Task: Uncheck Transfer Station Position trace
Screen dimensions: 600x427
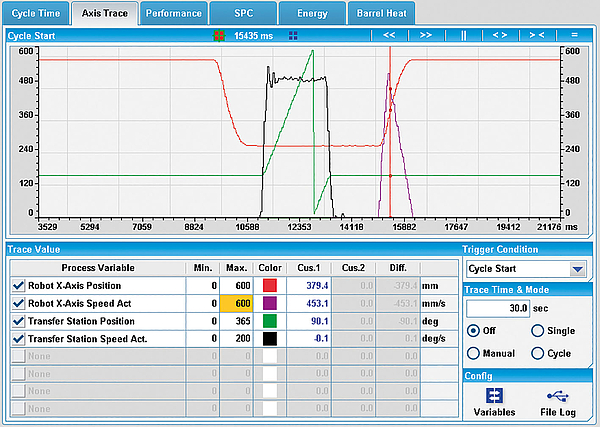Action: click(18, 321)
